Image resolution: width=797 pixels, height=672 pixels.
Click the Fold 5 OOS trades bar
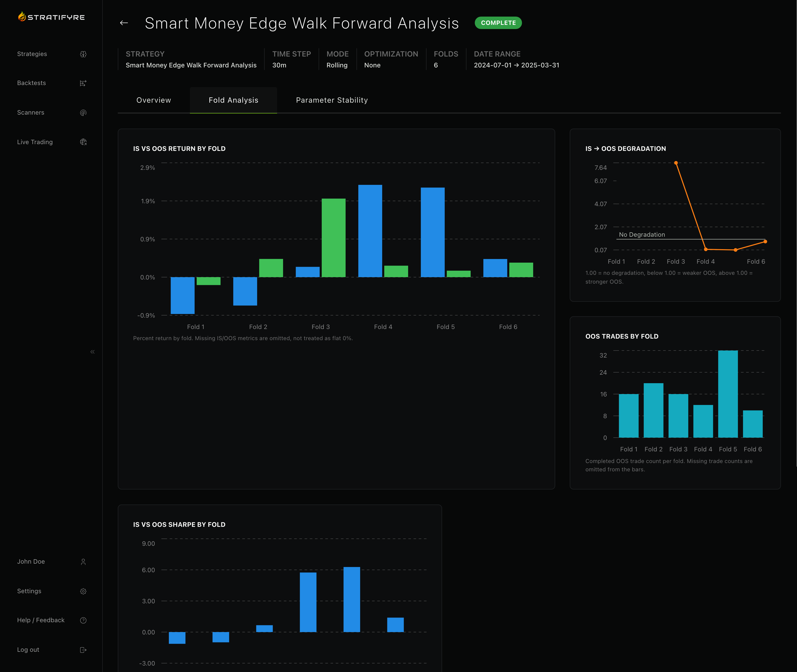728,394
